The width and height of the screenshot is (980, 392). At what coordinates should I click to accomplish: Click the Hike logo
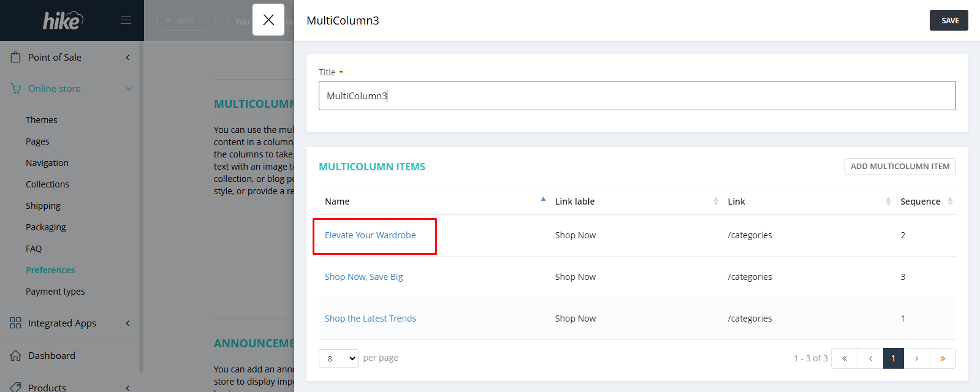pos(63,20)
